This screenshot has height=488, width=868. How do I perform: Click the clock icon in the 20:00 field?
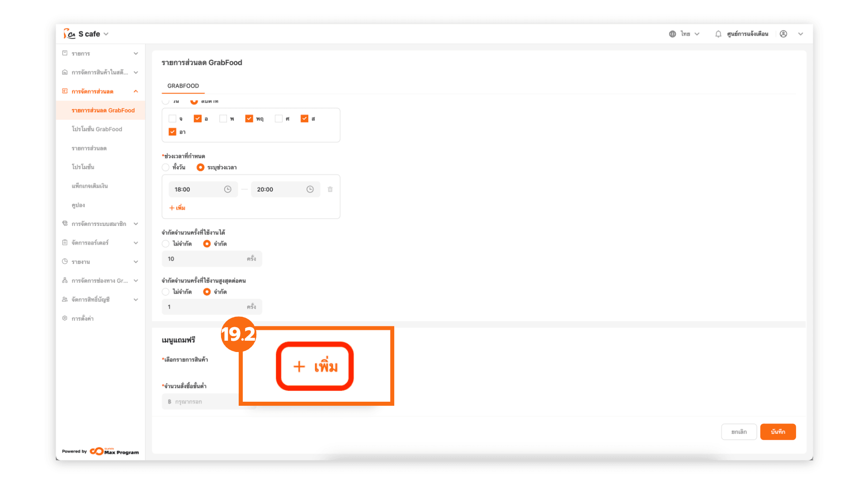(x=310, y=189)
